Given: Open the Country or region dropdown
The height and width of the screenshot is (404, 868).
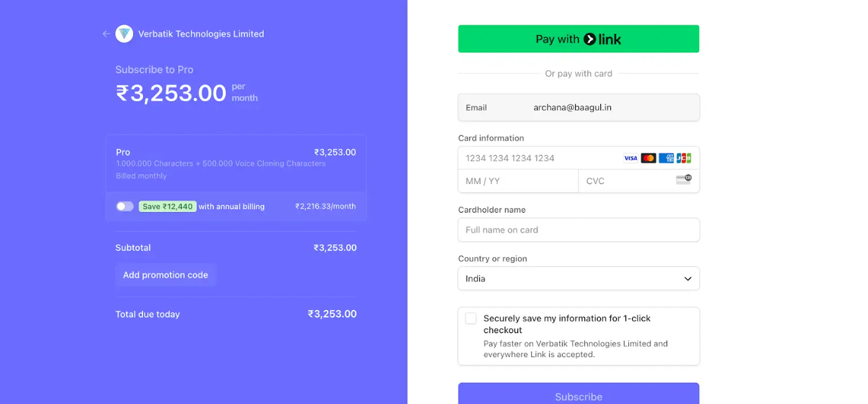Looking at the screenshot, I should point(578,279).
